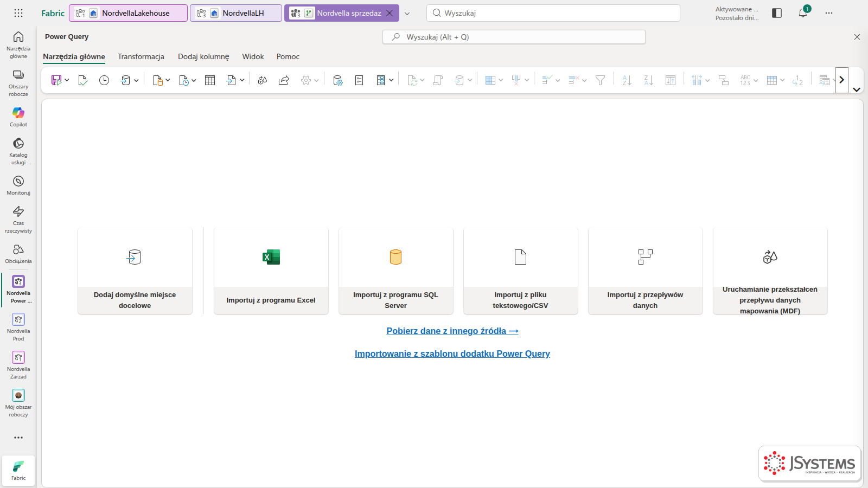868x488 pixels.
Task: Open the Dodaj kolumnę ribbon tab
Action: coord(203,56)
